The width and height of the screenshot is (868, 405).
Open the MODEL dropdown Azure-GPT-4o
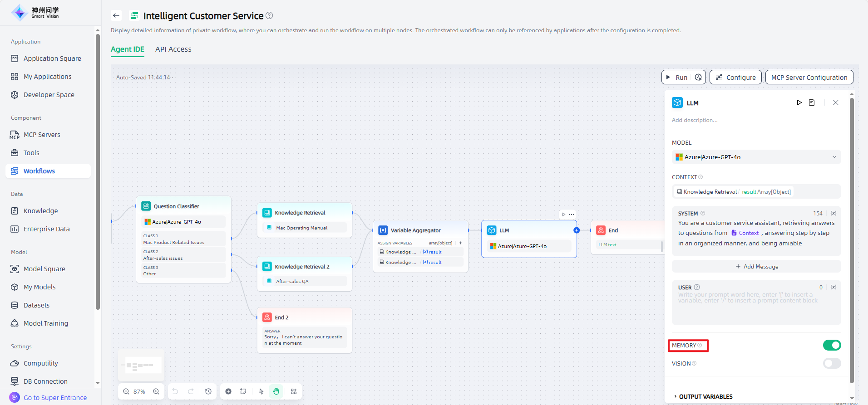point(756,157)
